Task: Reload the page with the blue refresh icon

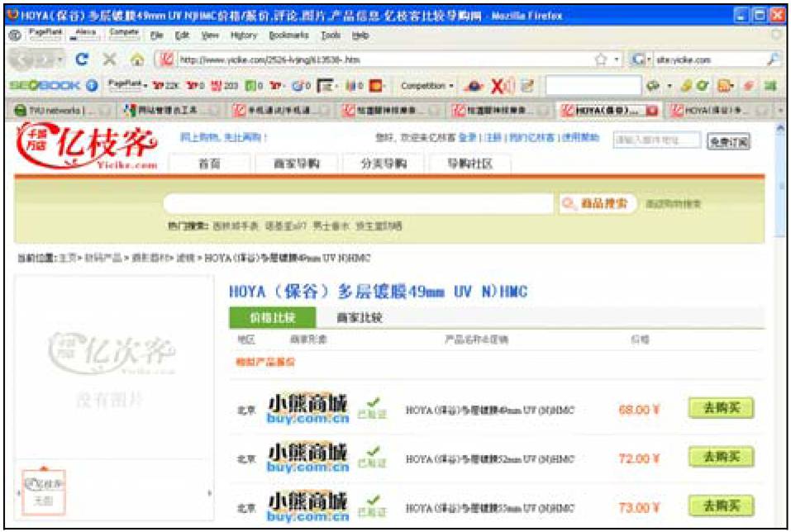Action: pyautogui.click(x=82, y=59)
